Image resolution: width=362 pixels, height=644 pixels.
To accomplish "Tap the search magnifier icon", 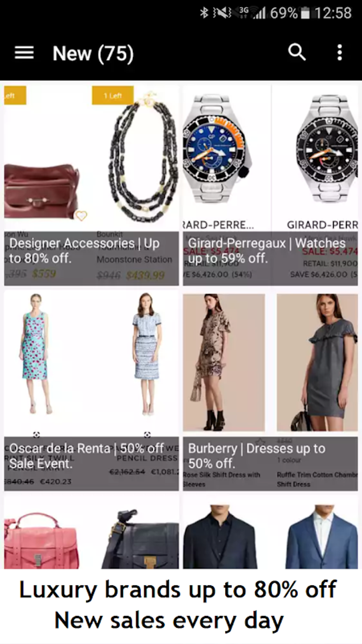I will coord(297,53).
